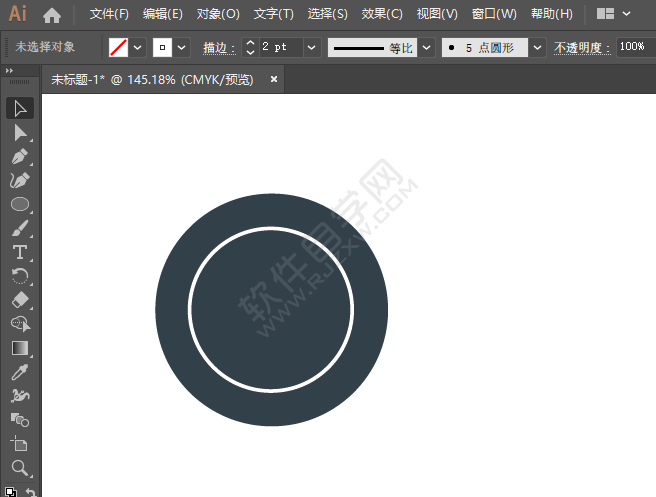Select the Pen tool
The height and width of the screenshot is (497, 656).
coord(19,156)
